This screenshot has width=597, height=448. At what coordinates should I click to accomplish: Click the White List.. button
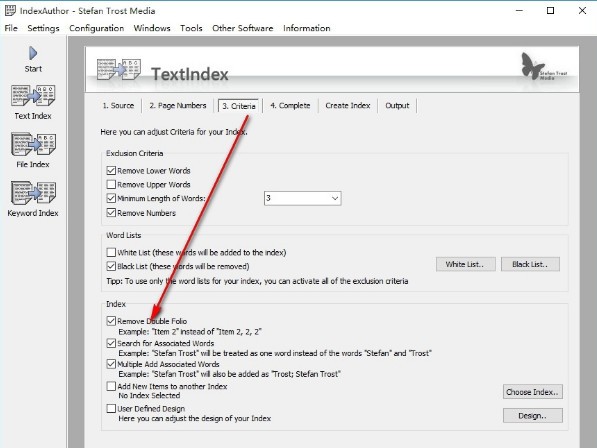[466, 264]
